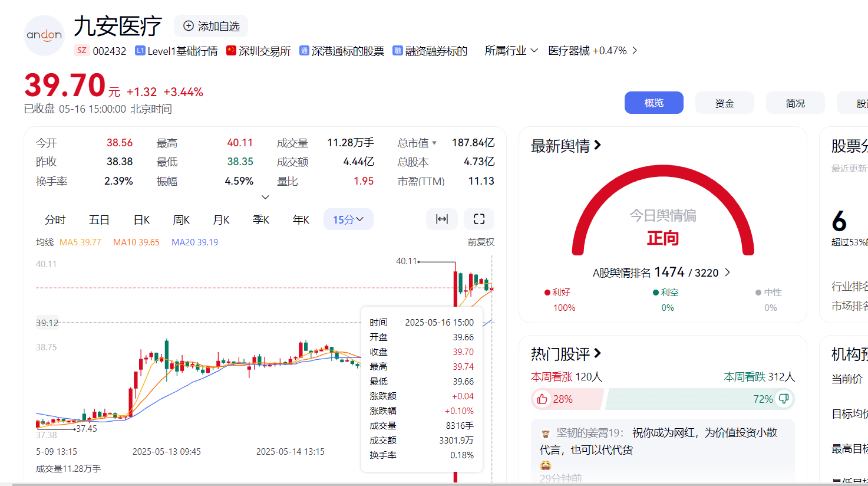Click the 2025-05-13 09:45 time axis label
The width and height of the screenshot is (868, 486).
[x=167, y=452]
